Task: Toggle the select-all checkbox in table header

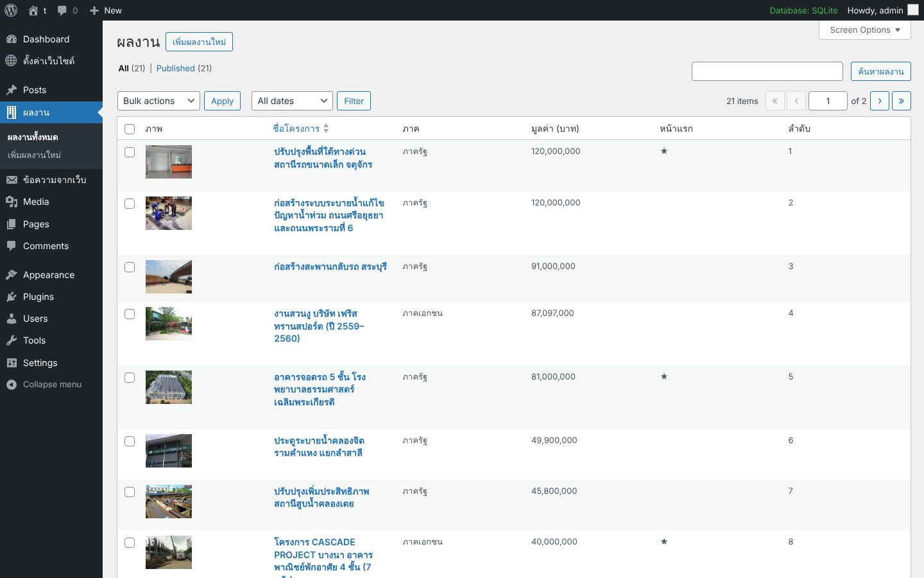Action: [x=130, y=129]
